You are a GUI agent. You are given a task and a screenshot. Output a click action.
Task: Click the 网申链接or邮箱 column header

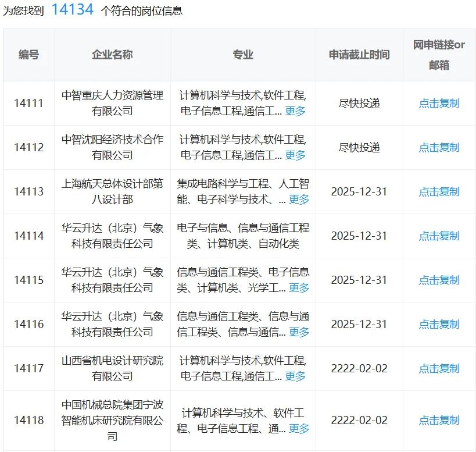pyautogui.click(x=439, y=55)
